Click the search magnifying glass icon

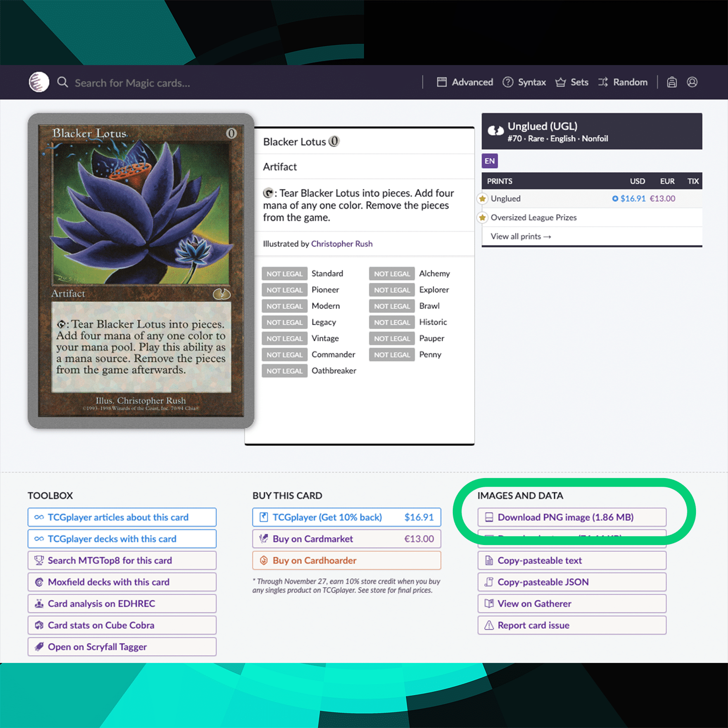click(63, 82)
